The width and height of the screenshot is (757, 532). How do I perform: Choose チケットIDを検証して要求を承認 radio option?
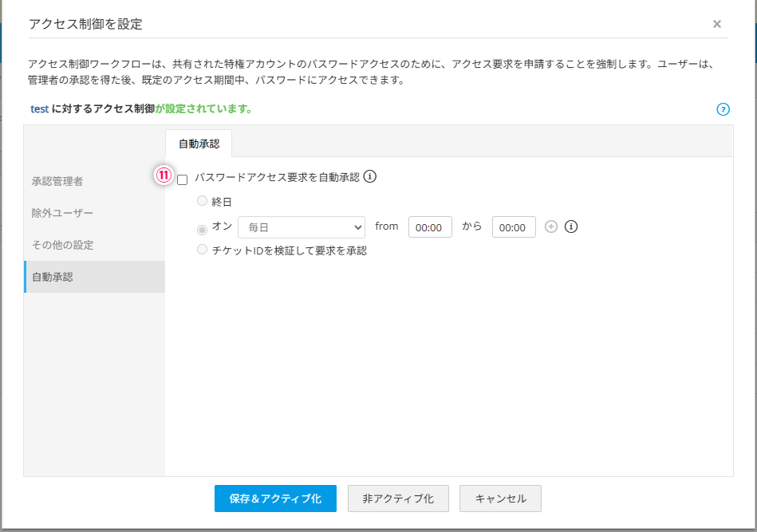click(x=202, y=250)
